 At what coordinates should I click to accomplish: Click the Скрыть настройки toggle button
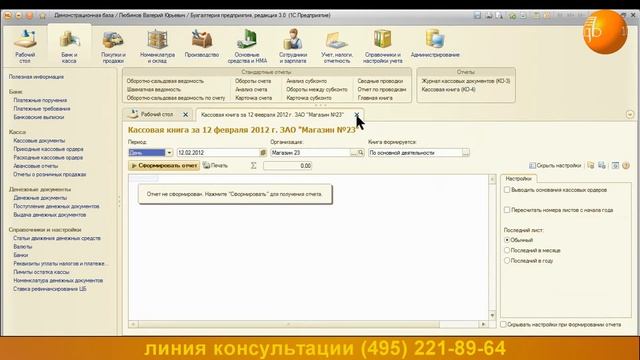555,165
